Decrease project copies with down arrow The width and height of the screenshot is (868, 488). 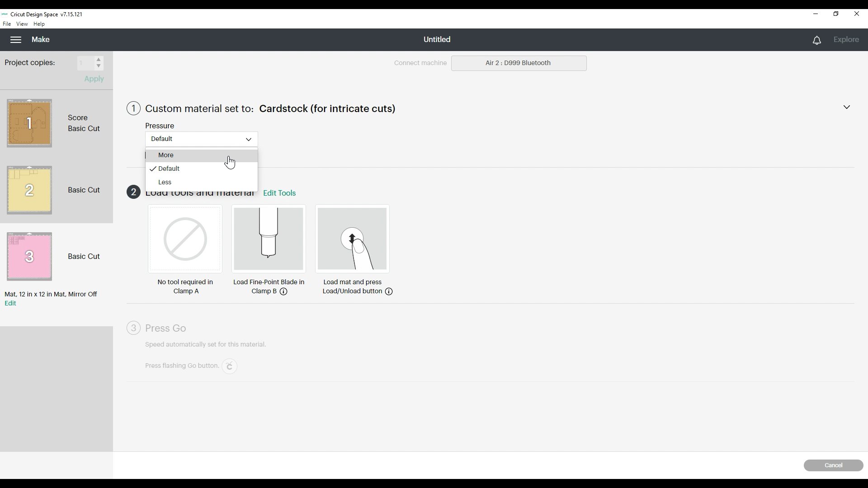[x=99, y=66]
